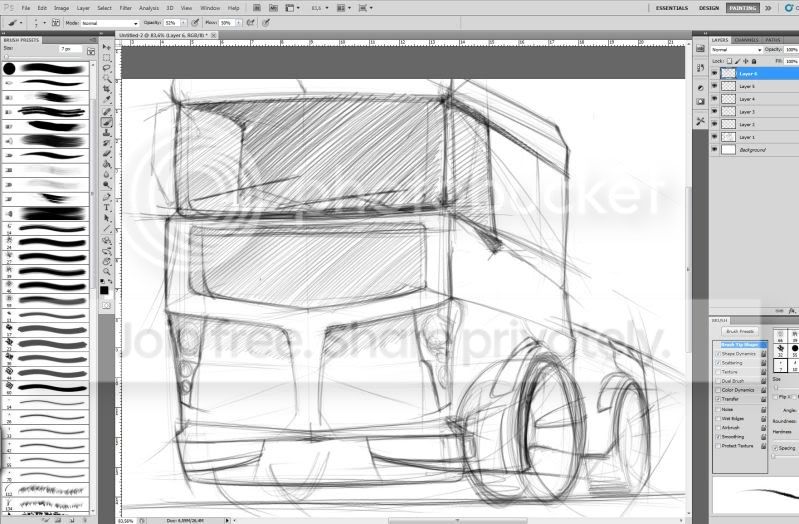Select the Zoom tool in toolbox
The image size is (799, 524).
(106, 271)
